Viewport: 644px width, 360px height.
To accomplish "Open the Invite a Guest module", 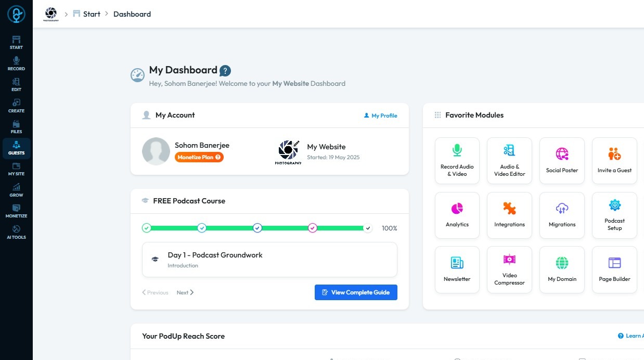I will (614, 160).
